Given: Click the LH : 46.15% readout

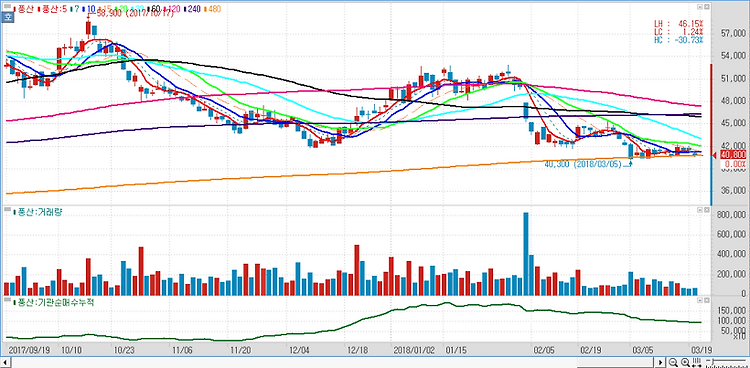Looking at the screenshot, I should (679, 23).
